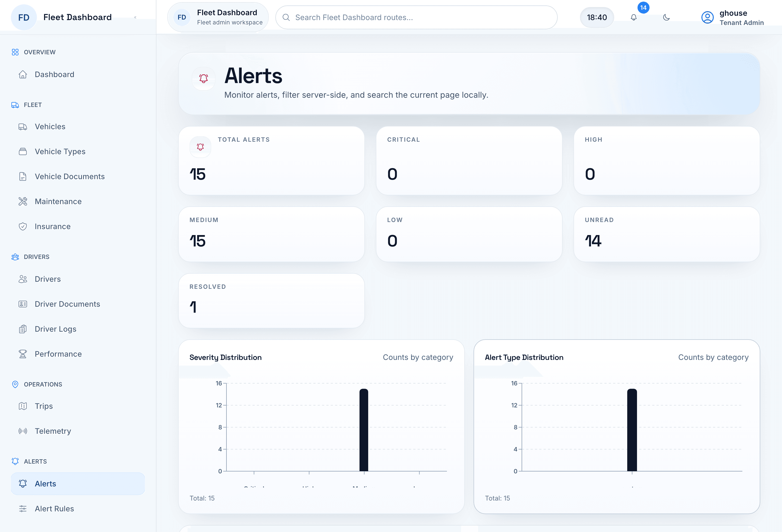This screenshot has height=532, width=782.
Task: Click the FLEET section header
Action: [27, 104]
